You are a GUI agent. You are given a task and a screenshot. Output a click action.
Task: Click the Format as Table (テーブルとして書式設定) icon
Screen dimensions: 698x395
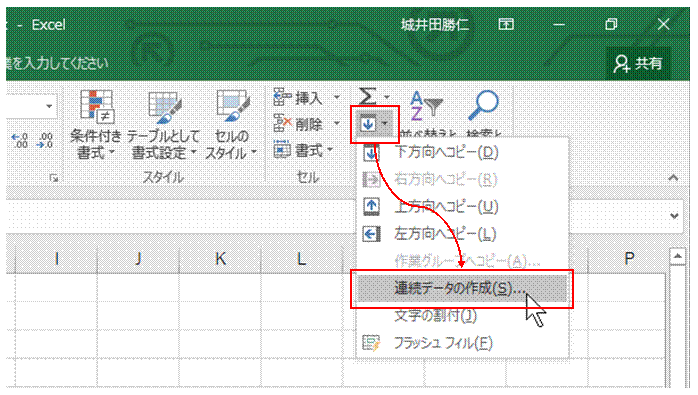point(164,107)
